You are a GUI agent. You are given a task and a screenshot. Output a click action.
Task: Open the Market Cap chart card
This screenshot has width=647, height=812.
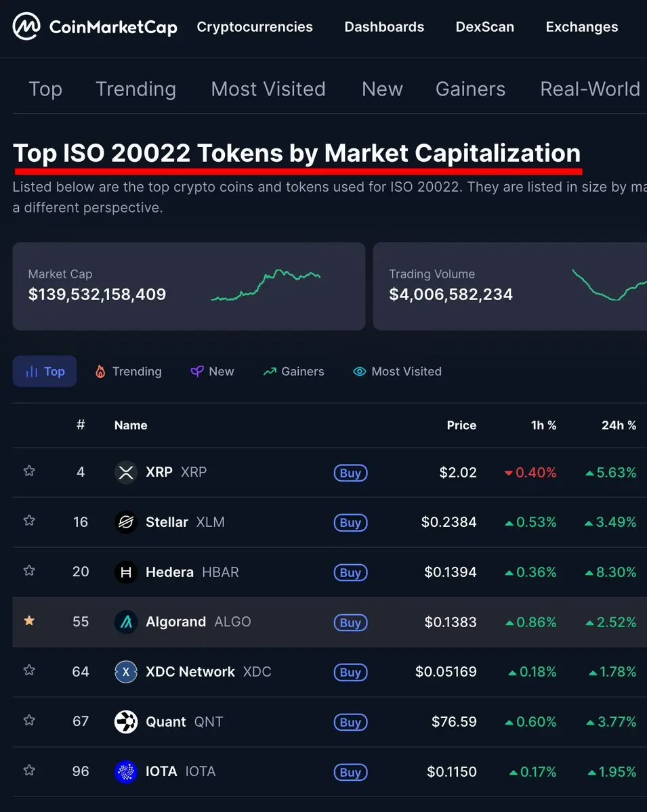click(x=189, y=286)
